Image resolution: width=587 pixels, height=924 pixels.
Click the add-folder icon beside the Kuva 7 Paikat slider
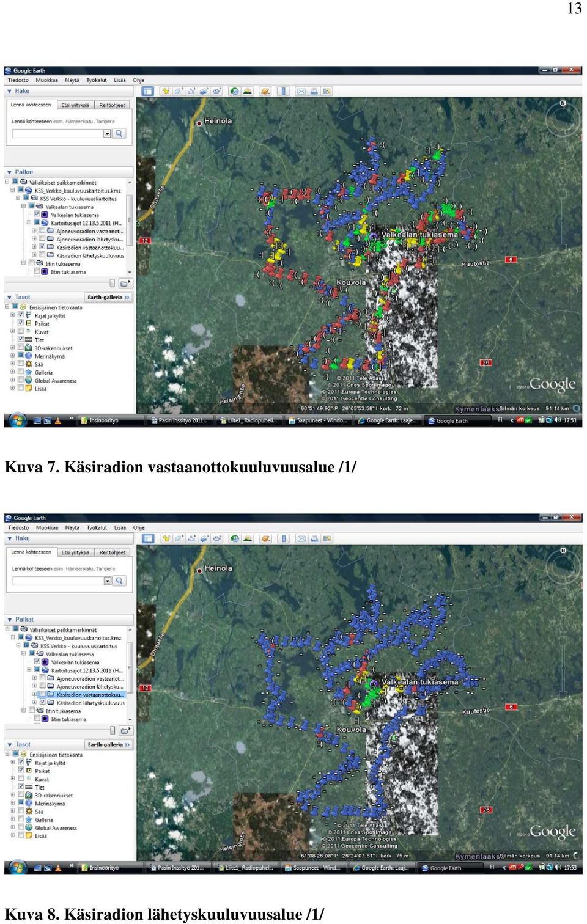pyautogui.click(x=125, y=283)
